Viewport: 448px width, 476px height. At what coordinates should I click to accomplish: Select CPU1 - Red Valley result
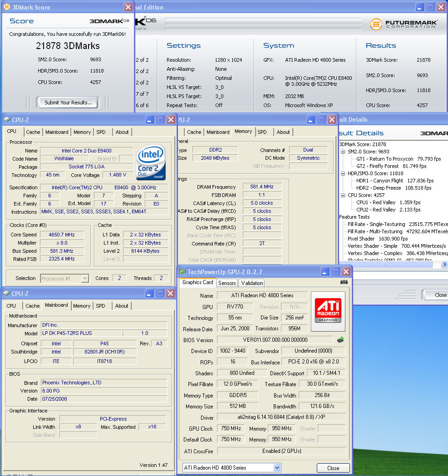tap(388, 202)
